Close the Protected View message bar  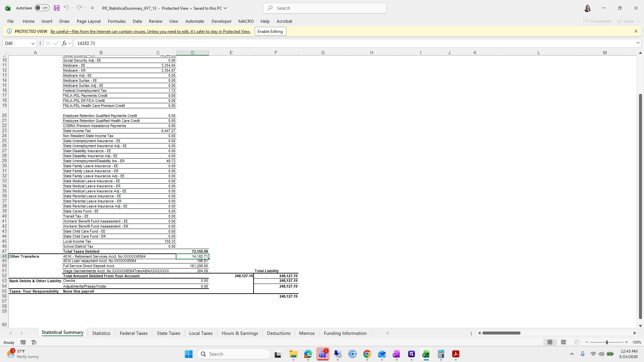point(636,31)
